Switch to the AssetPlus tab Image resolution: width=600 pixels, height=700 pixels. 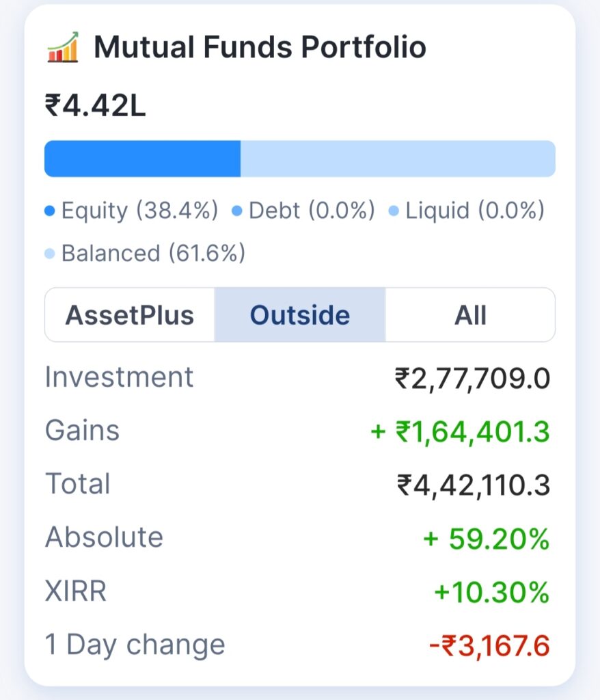click(x=129, y=315)
